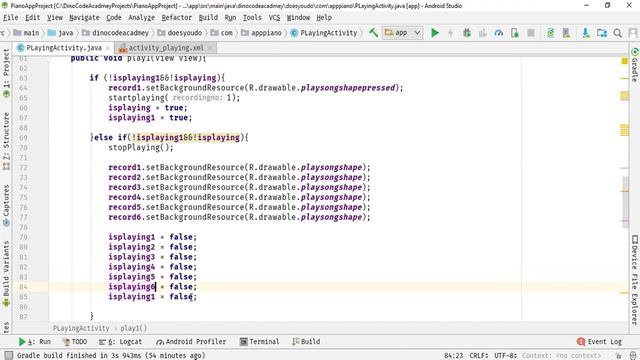Click the appiano breadcrumb folder
The image size is (640, 360).
[x=261, y=33]
